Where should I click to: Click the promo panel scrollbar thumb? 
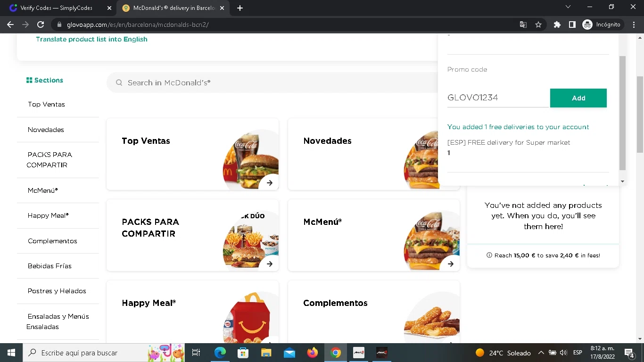622,113
